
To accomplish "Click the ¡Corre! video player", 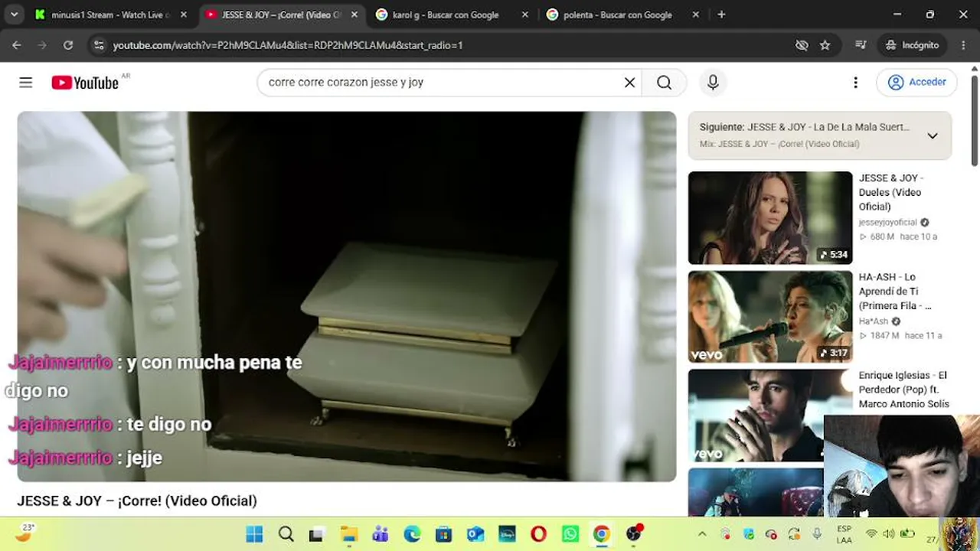I will 347,297.
